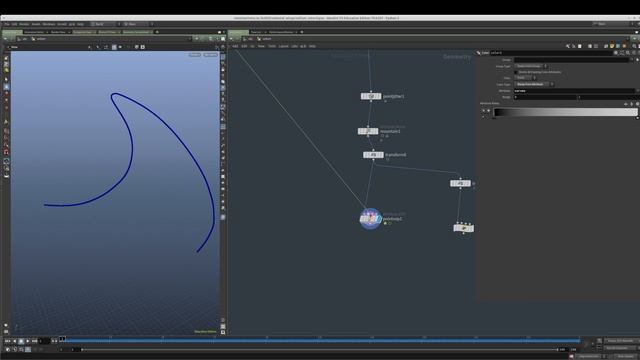
Task: Open the network editor Tools menu
Action: pyautogui.click(x=272, y=46)
